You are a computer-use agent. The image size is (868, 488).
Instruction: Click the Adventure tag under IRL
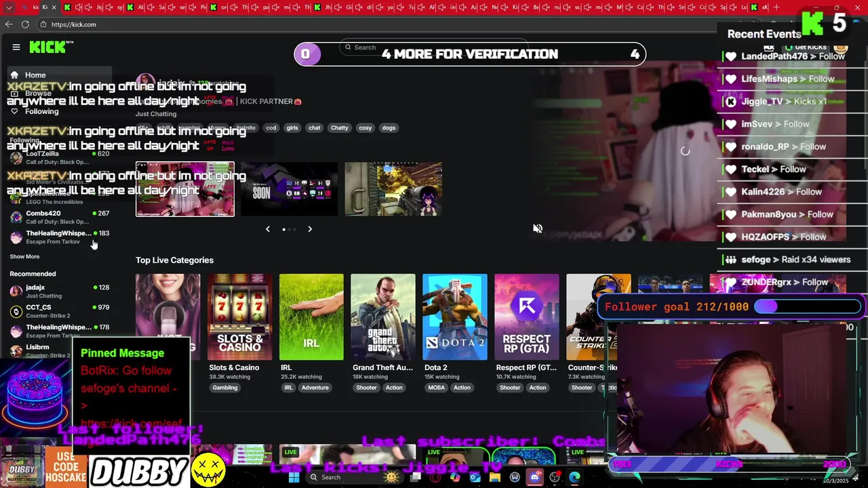point(315,388)
